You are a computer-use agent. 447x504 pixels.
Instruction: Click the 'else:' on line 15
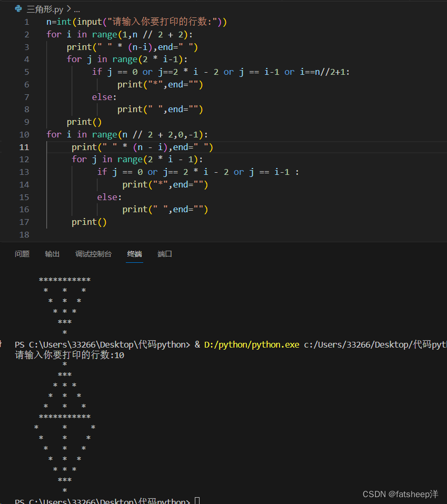tap(110, 197)
